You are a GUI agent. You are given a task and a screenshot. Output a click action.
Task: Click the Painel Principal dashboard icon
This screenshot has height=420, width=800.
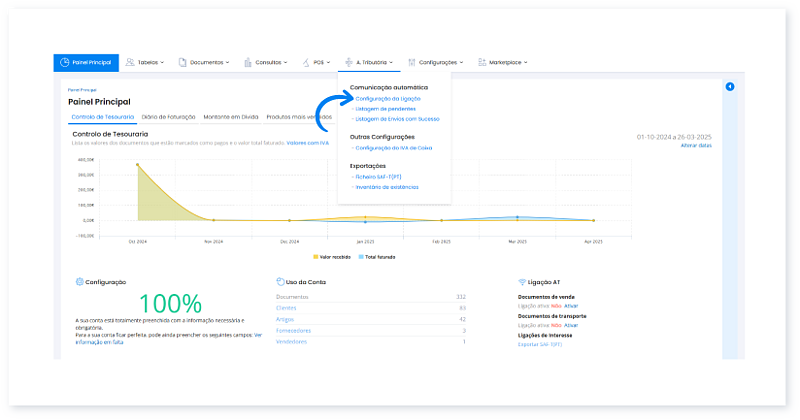[x=65, y=62]
